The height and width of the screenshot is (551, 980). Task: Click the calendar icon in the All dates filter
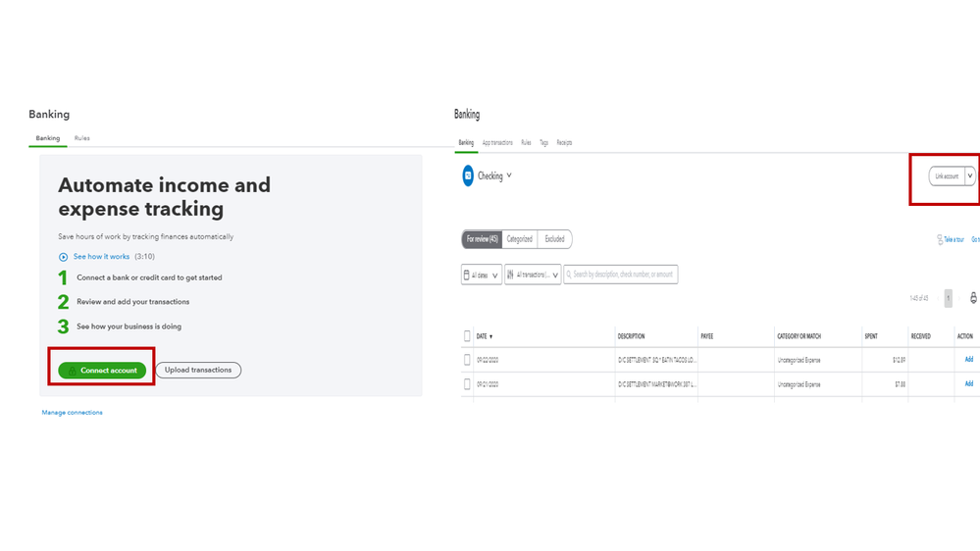point(466,275)
